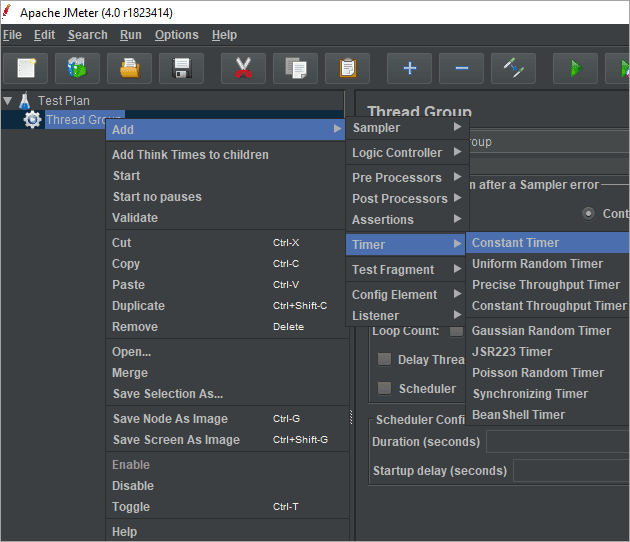Open the File menu
630x542 pixels.
click(x=12, y=35)
